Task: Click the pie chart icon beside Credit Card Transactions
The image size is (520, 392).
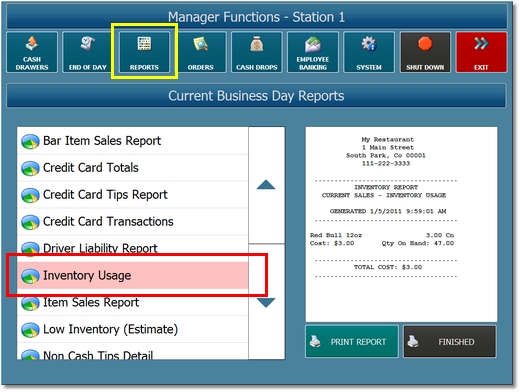Action: 30,223
